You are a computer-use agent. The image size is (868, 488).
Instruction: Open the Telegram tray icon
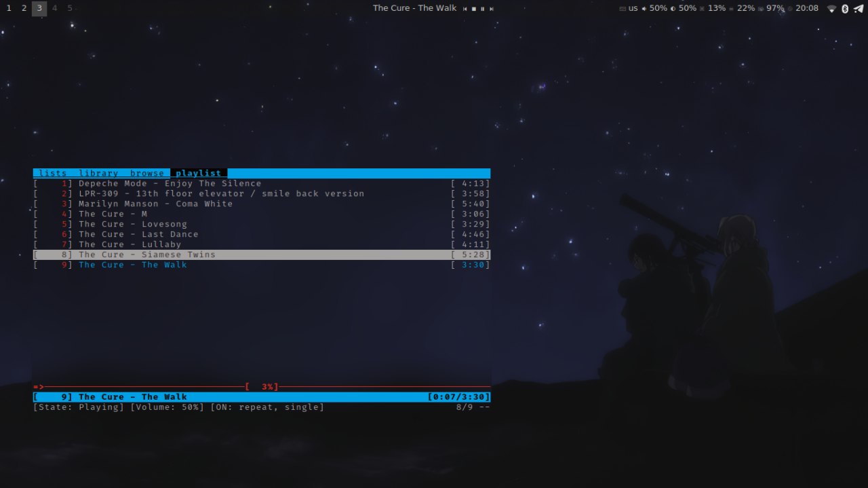coord(858,9)
